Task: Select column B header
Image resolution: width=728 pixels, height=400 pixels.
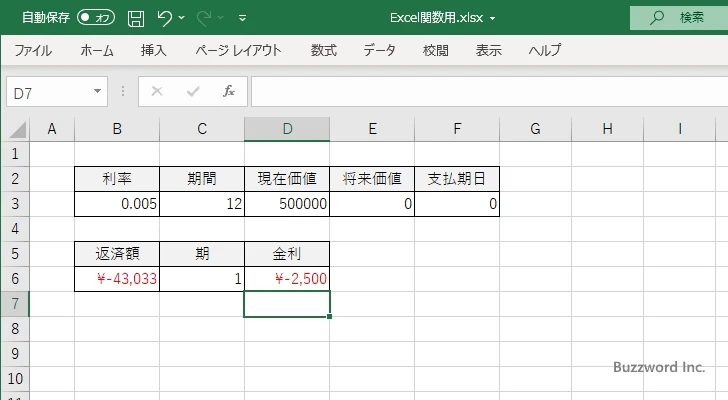Action: pyautogui.click(x=117, y=129)
